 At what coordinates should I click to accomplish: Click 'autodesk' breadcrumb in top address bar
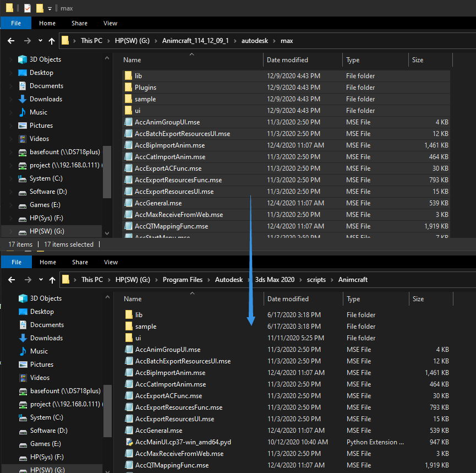tap(254, 41)
